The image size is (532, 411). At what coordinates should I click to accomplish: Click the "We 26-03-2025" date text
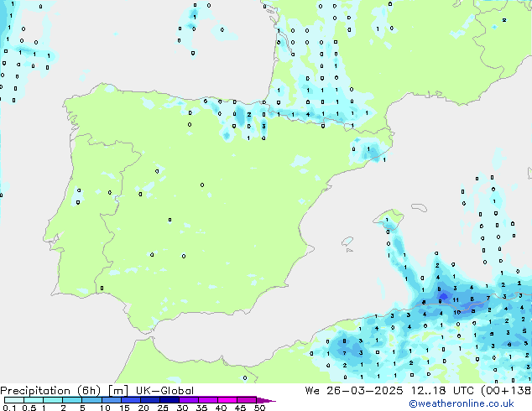click(x=354, y=391)
